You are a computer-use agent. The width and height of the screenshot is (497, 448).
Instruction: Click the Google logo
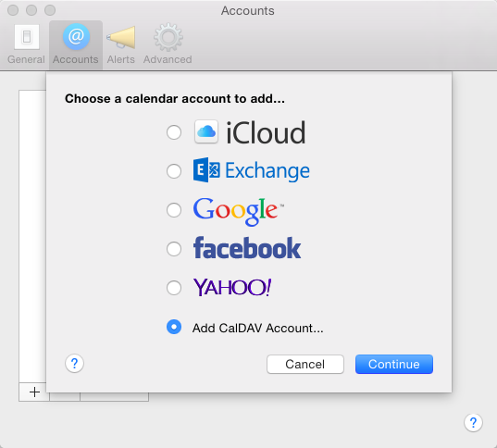point(239,211)
